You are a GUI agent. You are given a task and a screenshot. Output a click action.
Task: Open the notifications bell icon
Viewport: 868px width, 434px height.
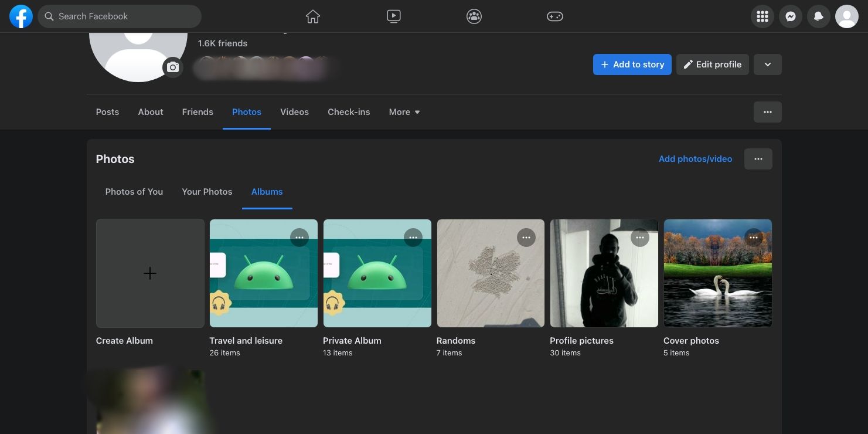(x=819, y=16)
